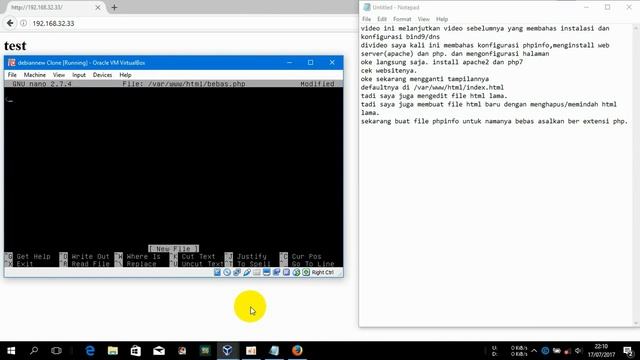
Task: Click nano 'Get Help' shortcut label
Action: (33, 257)
